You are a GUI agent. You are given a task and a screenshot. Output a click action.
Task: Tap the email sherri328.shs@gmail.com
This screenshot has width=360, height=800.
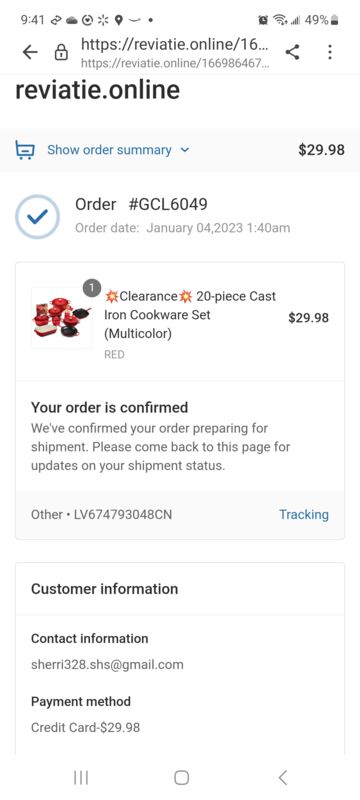(107, 665)
